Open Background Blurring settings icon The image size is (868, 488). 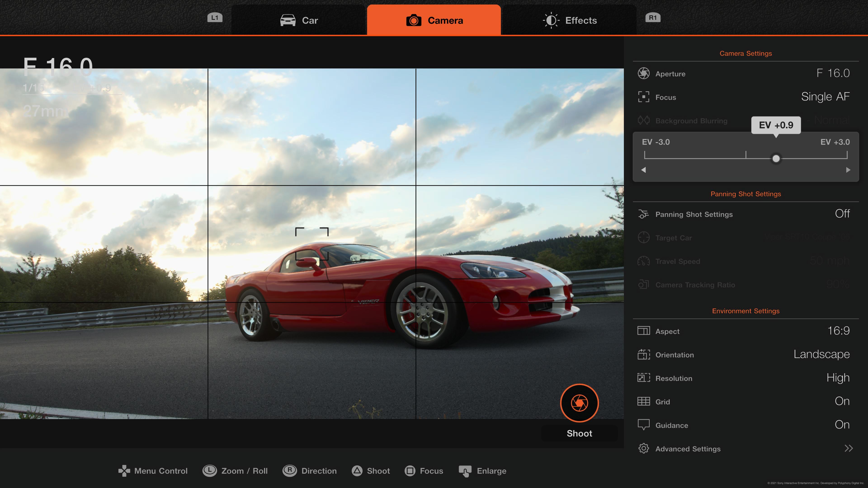point(644,121)
